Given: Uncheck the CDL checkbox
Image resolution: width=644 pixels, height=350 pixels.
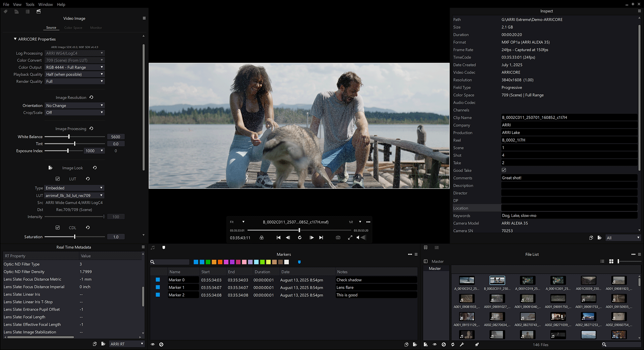Looking at the screenshot, I should point(58,228).
